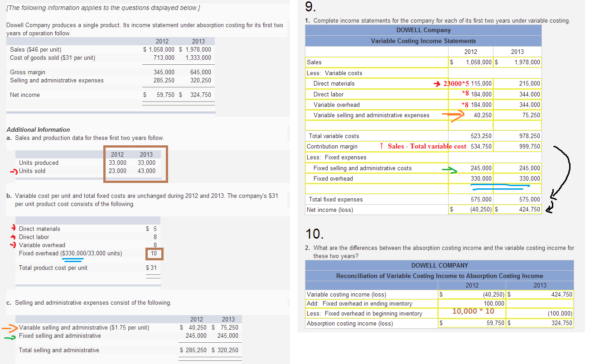614x364 pixels.
Task: Select the 2013 Units sold value 43,000
Action: click(146, 171)
